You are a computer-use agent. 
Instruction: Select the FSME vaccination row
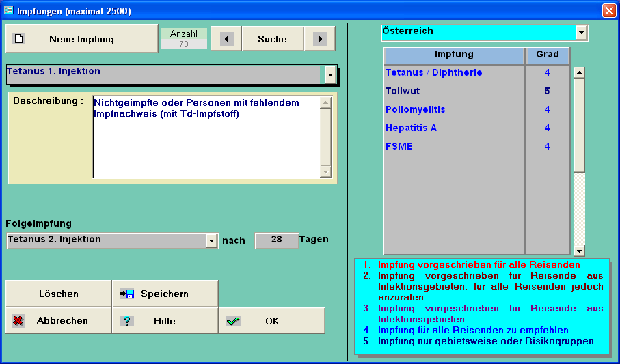(399, 146)
